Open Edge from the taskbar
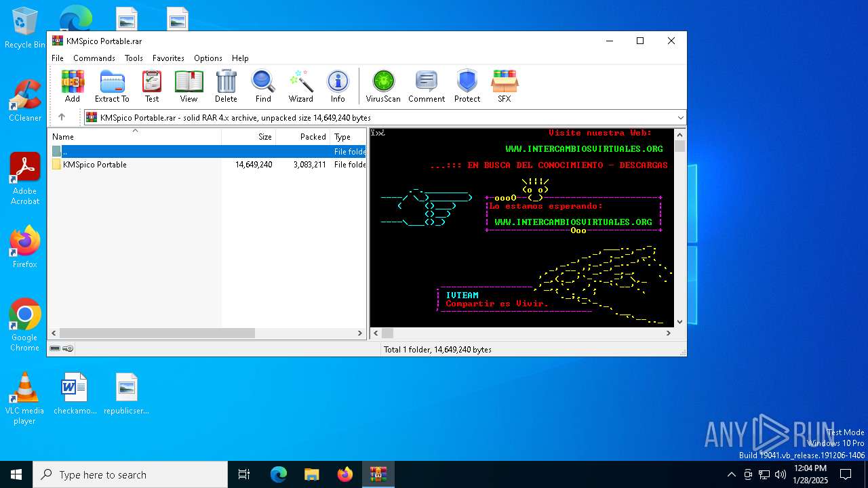This screenshot has width=868, height=488. tap(279, 474)
